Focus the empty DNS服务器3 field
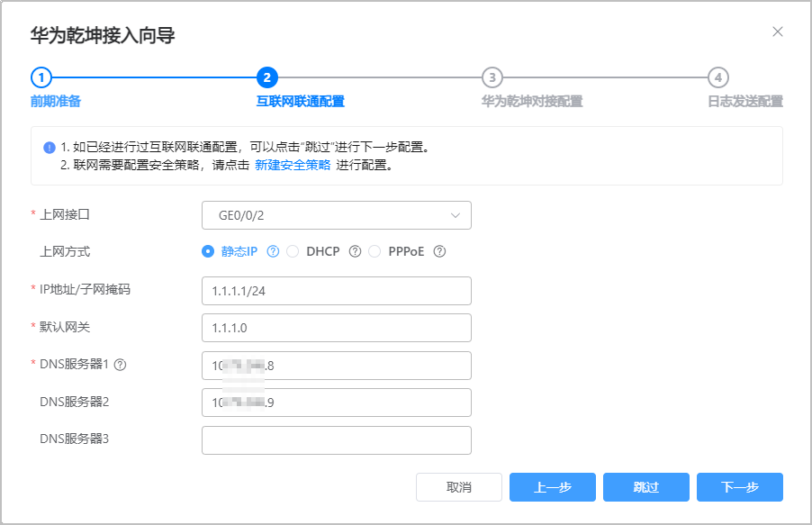812x525 pixels. coord(337,440)
